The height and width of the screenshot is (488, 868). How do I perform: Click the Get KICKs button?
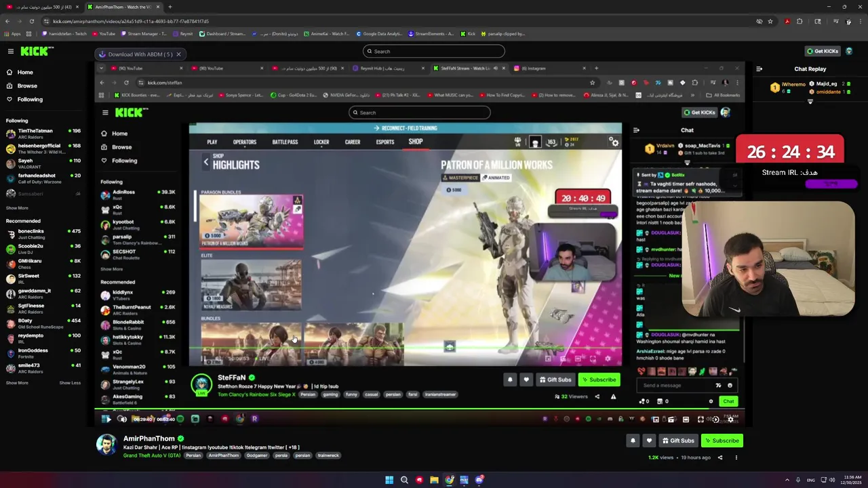point(823,52)
